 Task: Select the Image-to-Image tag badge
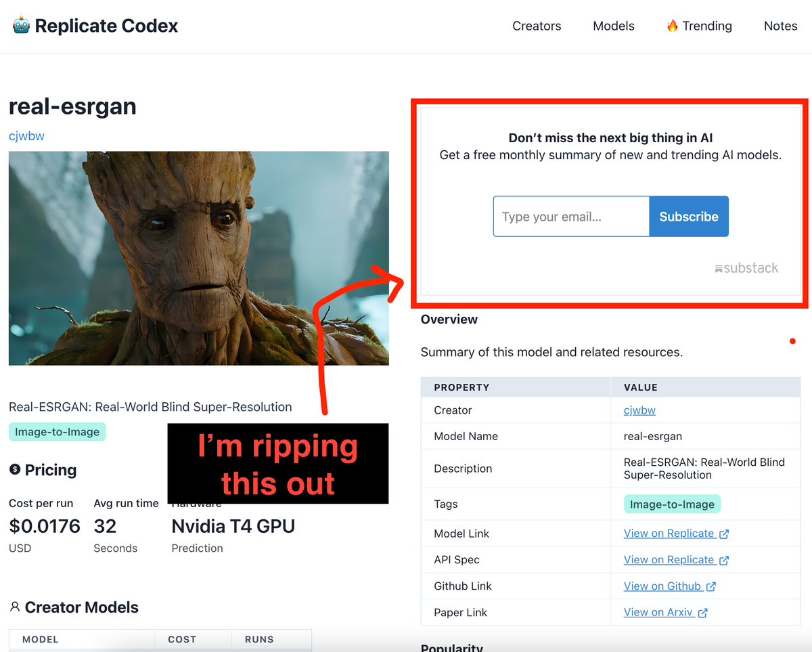click(x=57, y=431)
